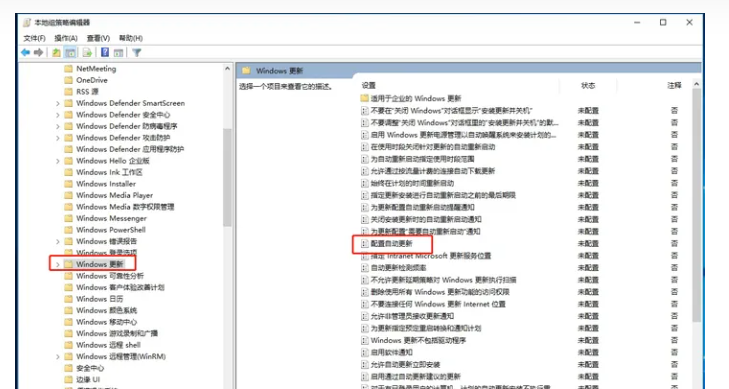Click folder icon of Windows PowerShell
This screenshot has width=729, height=389.
(68, 230)
